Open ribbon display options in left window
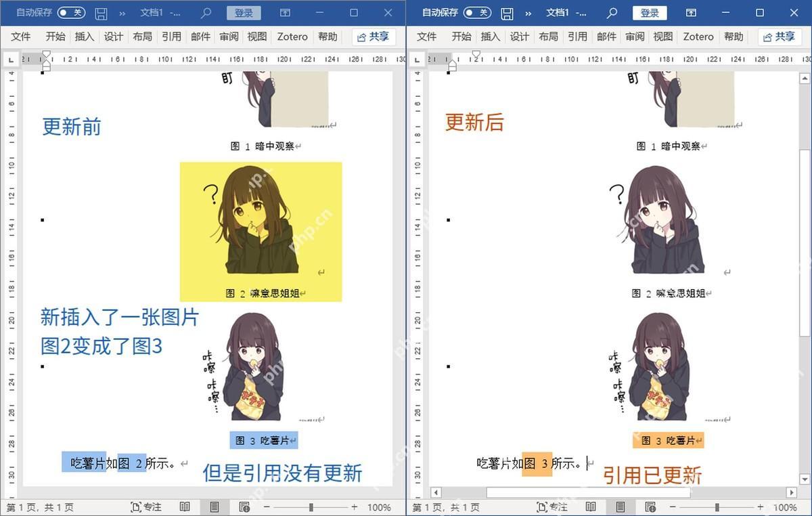 pyautogui.click(x=285, y=13)
